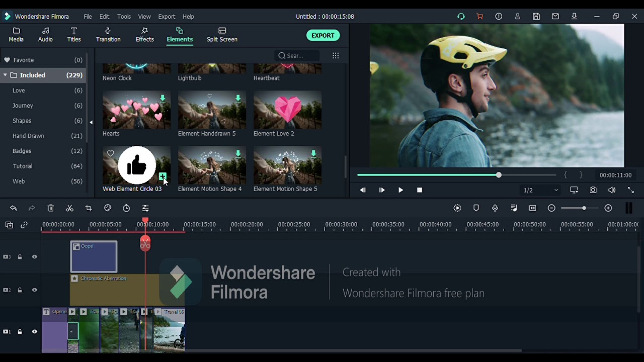Click the add track manager icon

[x=9, y=225]
